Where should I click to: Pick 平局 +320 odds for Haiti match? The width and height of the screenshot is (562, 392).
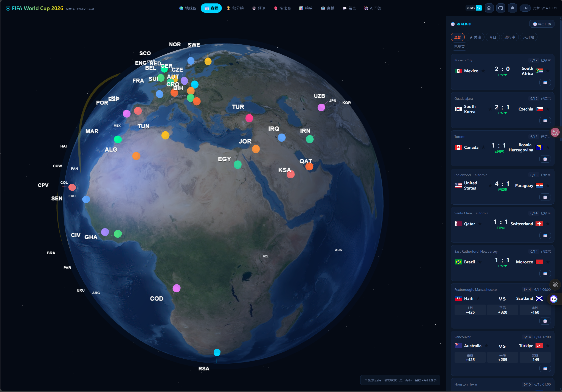[503, 310]
